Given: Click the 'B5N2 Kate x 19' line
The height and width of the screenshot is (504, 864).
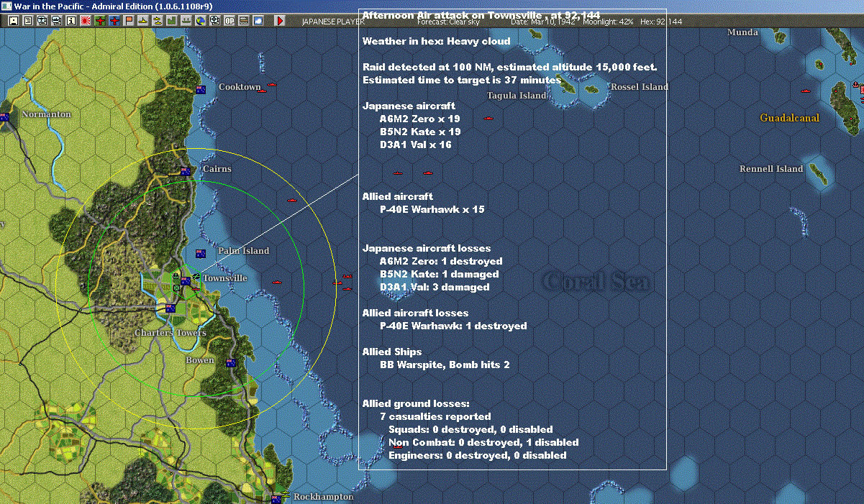Looking at the screenshot, I should click(x=420, y=132).
